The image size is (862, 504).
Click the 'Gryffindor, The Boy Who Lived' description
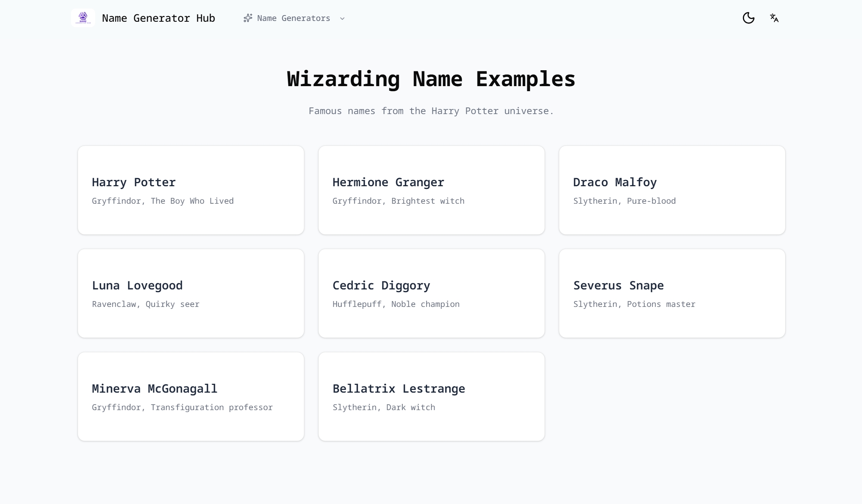coord(163,201)
